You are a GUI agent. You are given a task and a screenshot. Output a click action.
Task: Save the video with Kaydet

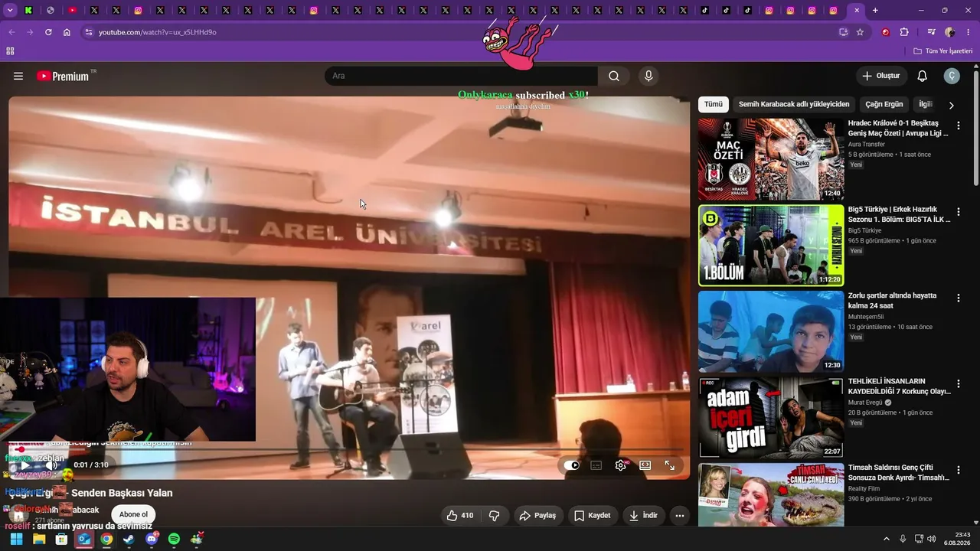pos(593,516)
